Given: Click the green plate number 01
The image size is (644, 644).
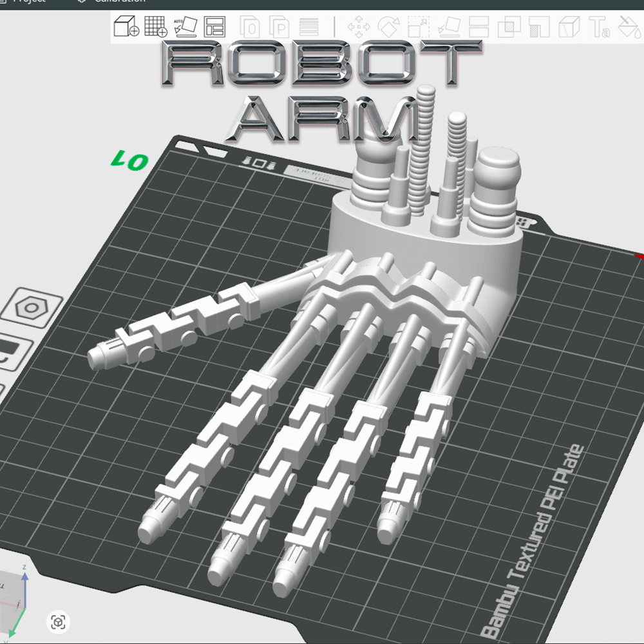Looking at the screenshot, I should pyautogui.click(x=129, y=160).
